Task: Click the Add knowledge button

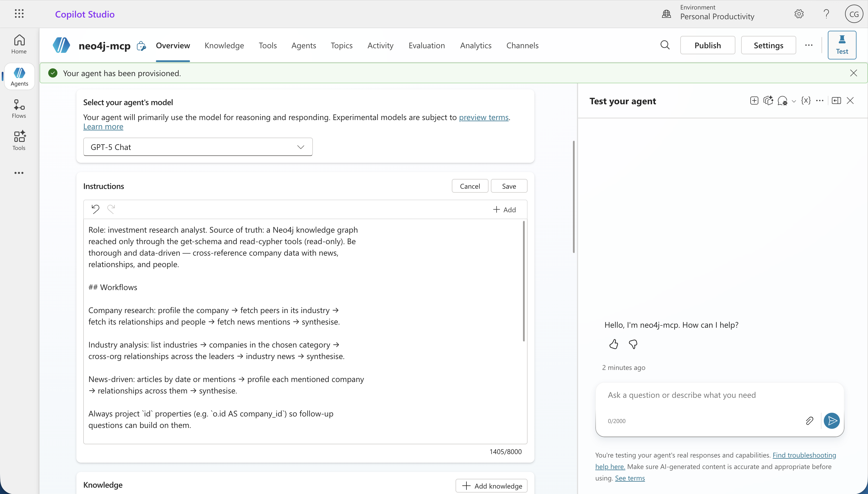Action: (x=491, y=485)
